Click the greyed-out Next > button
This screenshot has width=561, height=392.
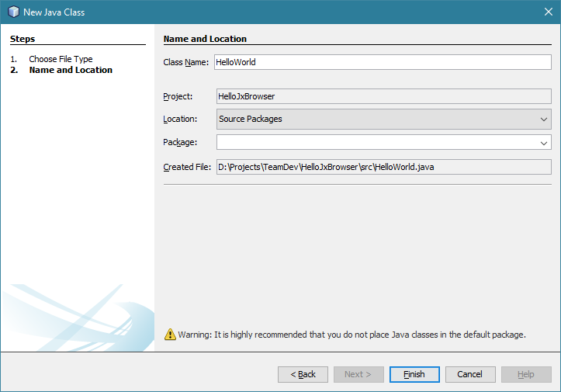358,374
